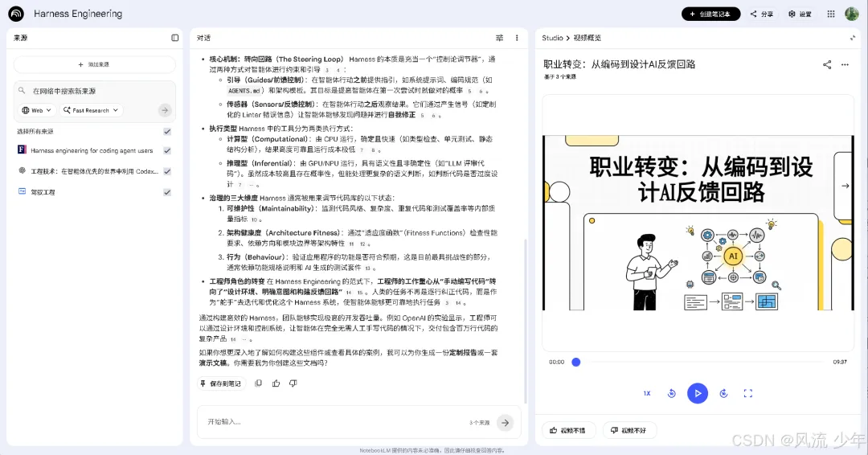Click the video overview slide thumbnail
Image resolution: width=868 pixels, height=455 pixels.
point(698,223)
